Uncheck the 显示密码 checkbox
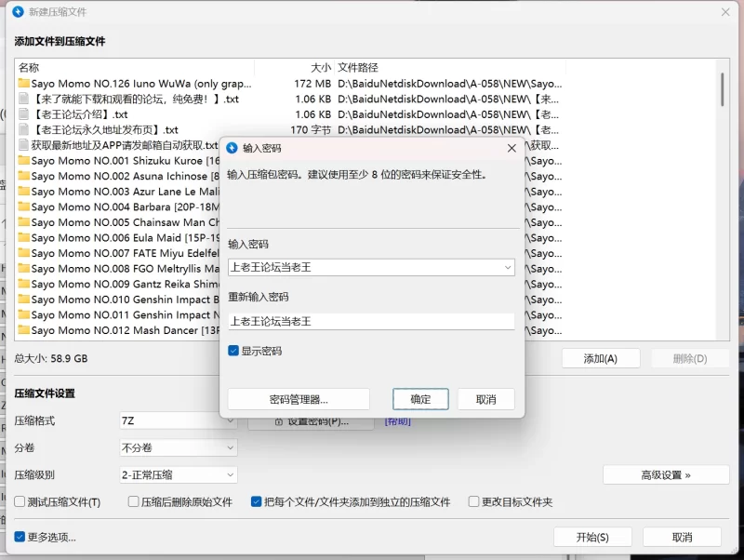The image size is (744, 560). click(x=233, y=351)
